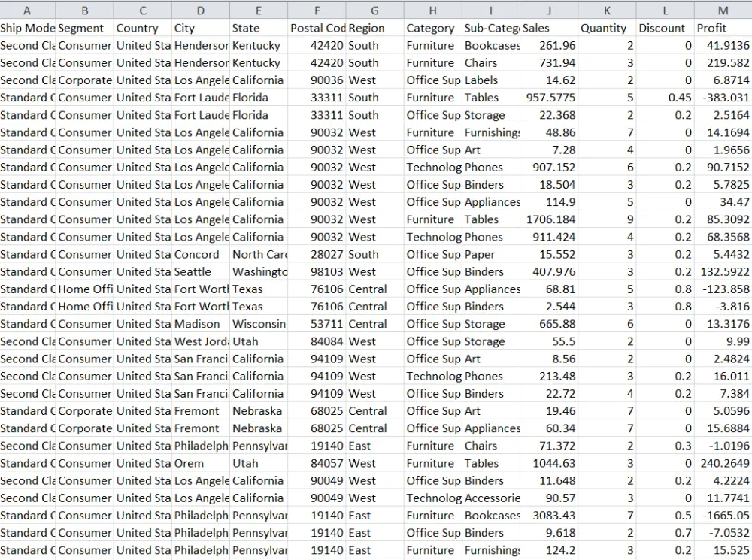Select quantity value 9
Viewport: 752px width, 560px height.
(x=607, y=219)
